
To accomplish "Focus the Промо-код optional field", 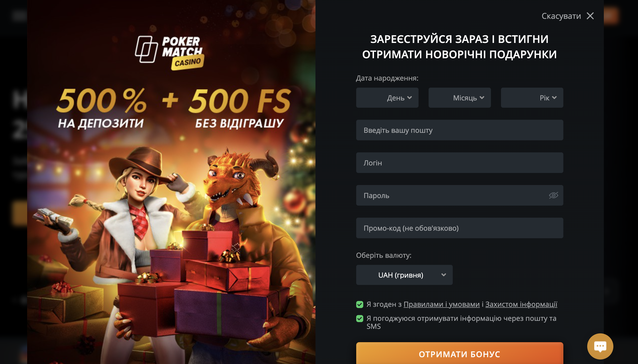I will click(460, 228).
